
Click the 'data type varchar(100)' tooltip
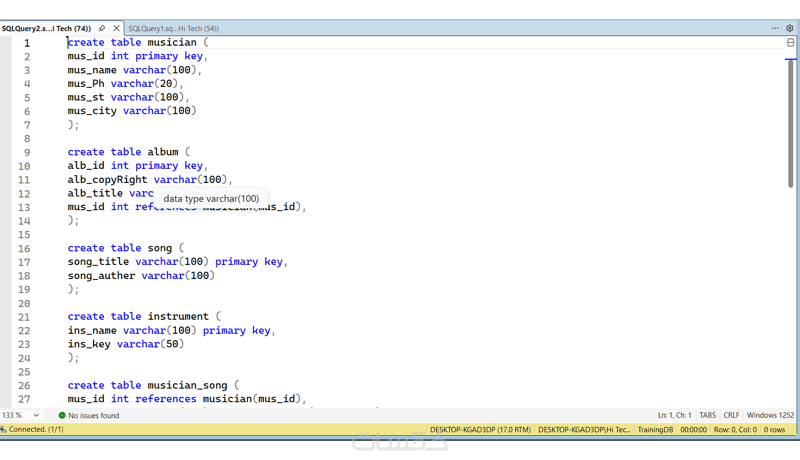tap(211, 198)
